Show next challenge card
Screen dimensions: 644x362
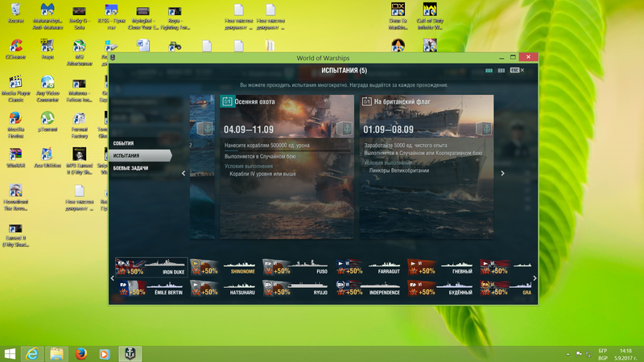coord(502,173)
